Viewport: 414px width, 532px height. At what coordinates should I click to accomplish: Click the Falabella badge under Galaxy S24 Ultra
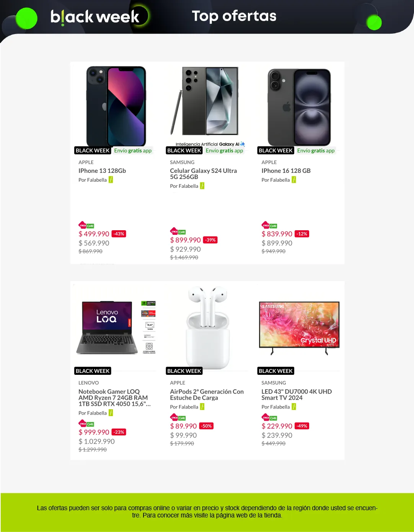pyautogui.click(x=202, y=186)
